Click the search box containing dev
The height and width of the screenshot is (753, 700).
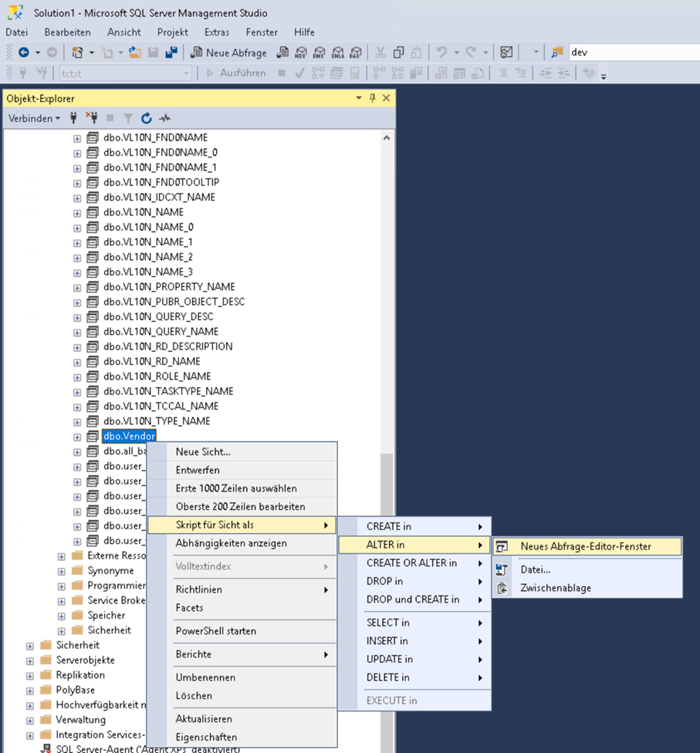coord(633,52)
